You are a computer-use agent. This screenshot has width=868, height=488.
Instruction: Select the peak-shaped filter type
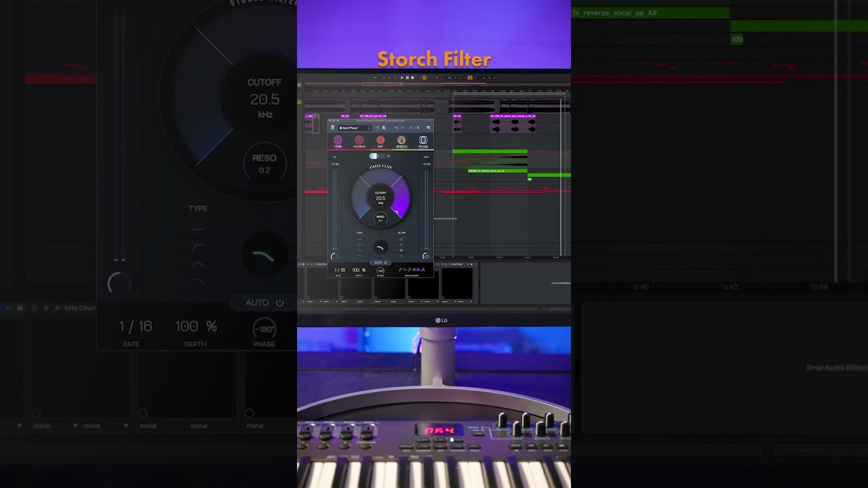359,250
